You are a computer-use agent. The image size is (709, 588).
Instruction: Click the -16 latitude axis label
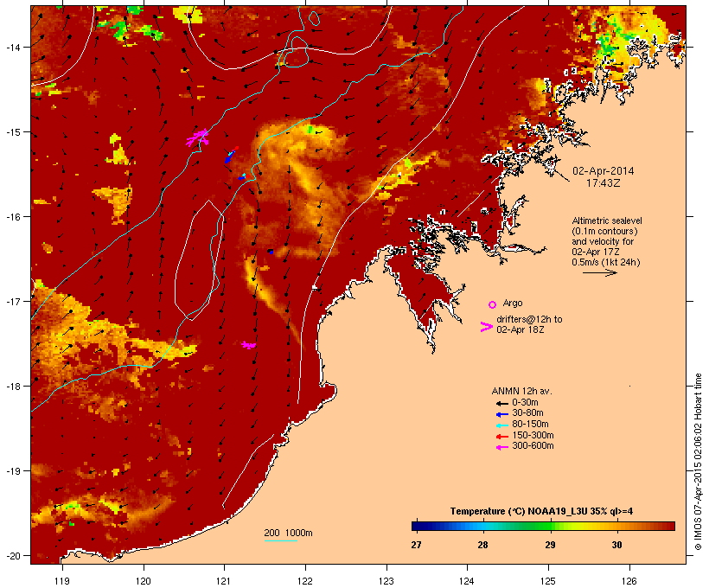pos(13,217)
